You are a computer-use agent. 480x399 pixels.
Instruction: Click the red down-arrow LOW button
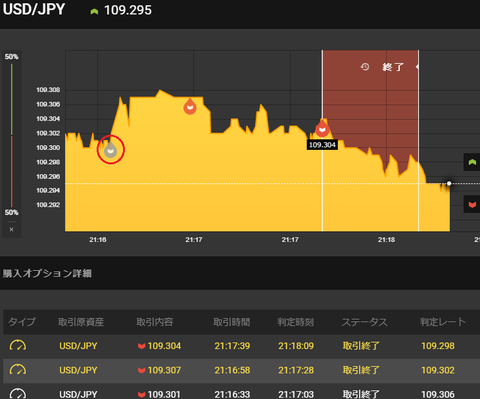point(472,204)
